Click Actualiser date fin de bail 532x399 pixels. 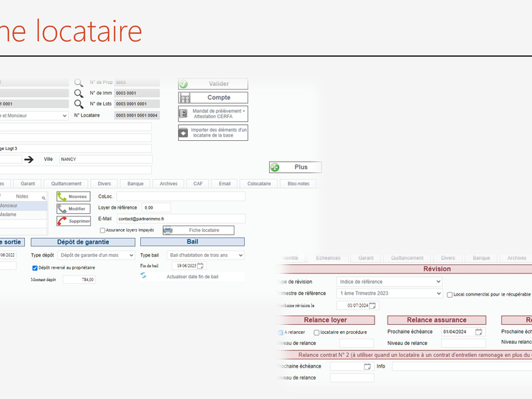[x=192, y=277]
